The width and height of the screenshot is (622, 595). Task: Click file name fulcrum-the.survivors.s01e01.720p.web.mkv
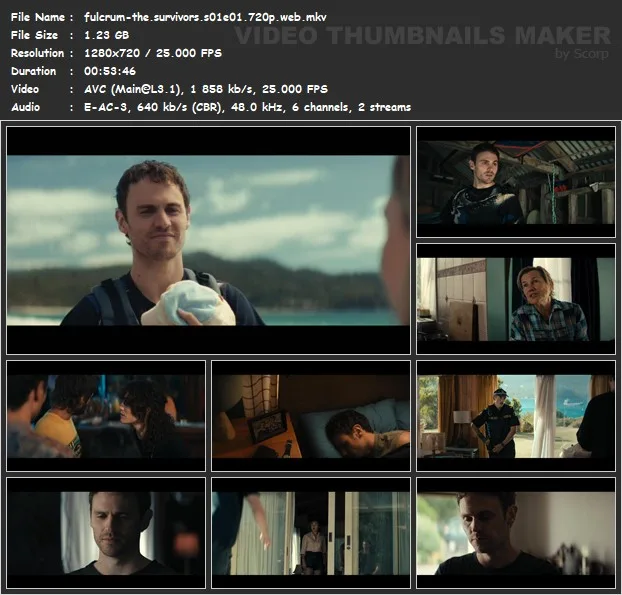pyautogui.click(x=205, y=17)
